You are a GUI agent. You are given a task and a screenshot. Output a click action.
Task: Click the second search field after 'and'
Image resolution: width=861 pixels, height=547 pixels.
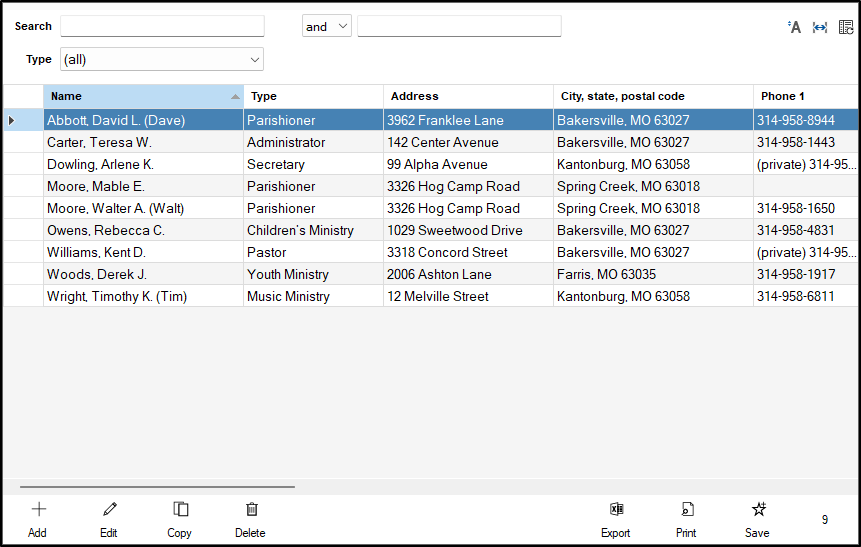pos(459,27)
